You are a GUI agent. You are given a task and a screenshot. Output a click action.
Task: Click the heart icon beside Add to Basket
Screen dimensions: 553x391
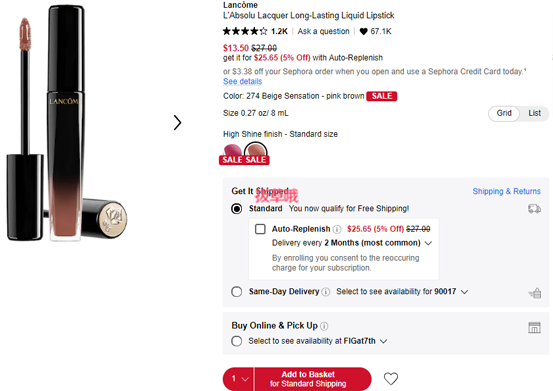click(391, 379)
